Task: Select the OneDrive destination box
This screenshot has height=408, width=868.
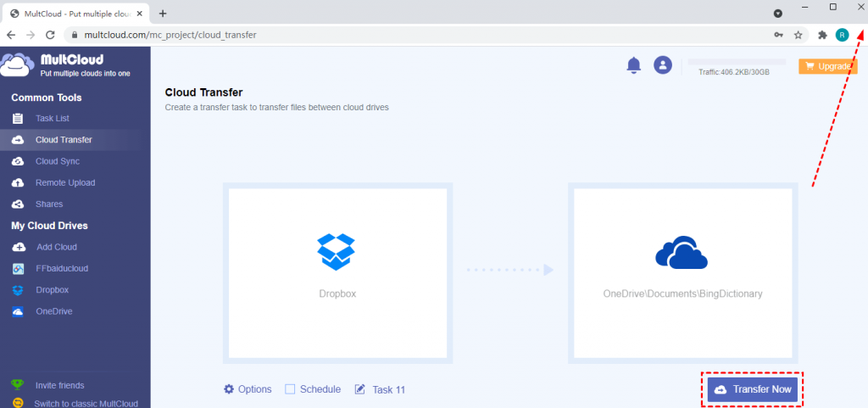Action: coord(683,273)
